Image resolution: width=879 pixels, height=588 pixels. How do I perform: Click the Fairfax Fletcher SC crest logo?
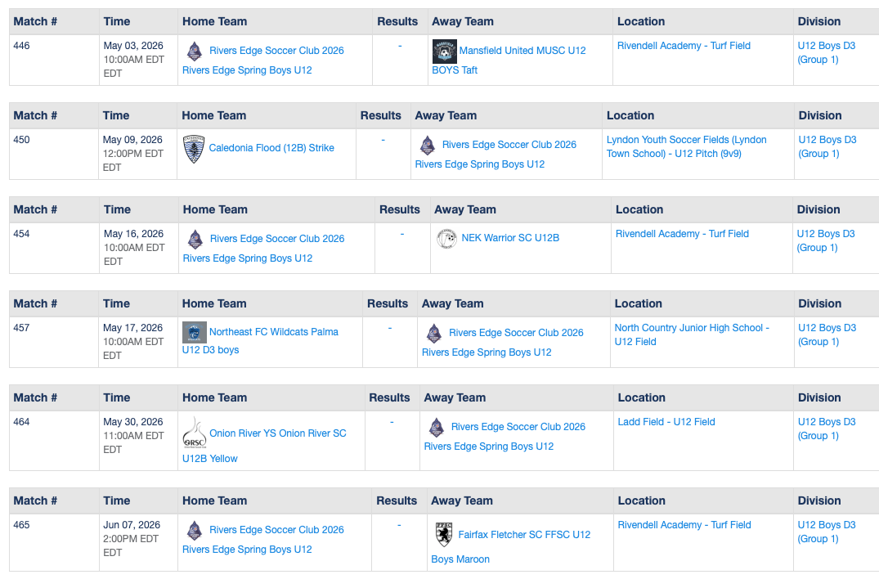tap(443, 535)
